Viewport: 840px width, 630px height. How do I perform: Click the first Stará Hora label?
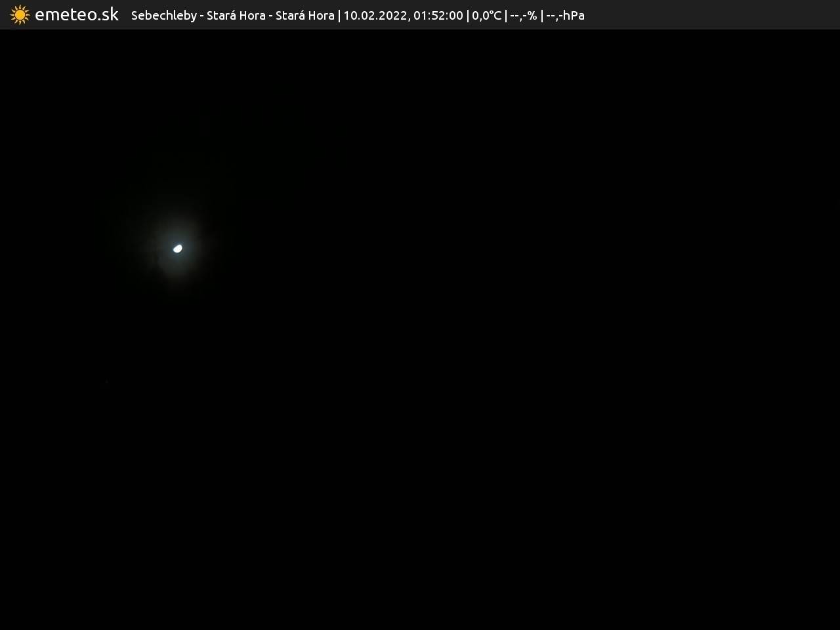(x=236, y=15)
